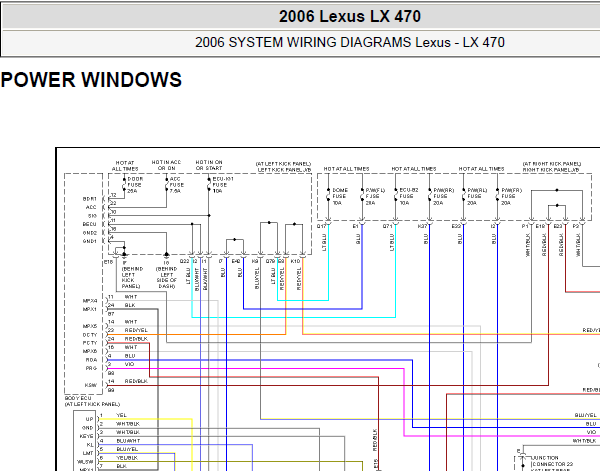Image resolution: width=600 pixels, height=471 pixels.
Task: Select the P/W(RL) FUSE 20A label
Action: 477,196
